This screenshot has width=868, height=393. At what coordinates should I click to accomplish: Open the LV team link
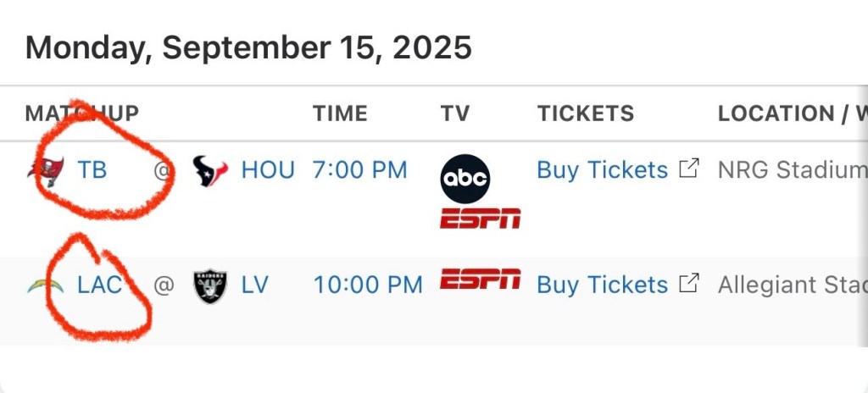[x=254, y=285]
